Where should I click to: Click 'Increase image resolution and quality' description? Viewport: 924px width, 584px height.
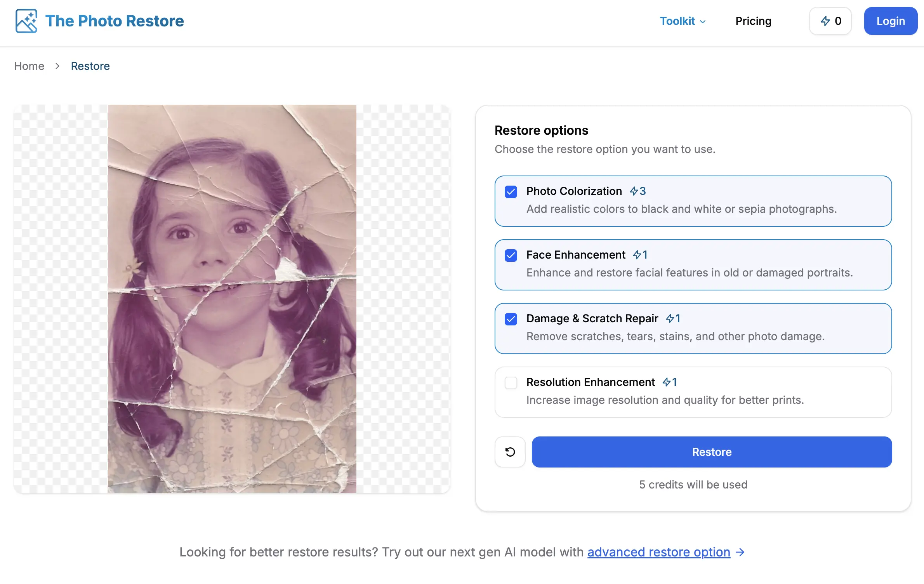click(665, 400)
